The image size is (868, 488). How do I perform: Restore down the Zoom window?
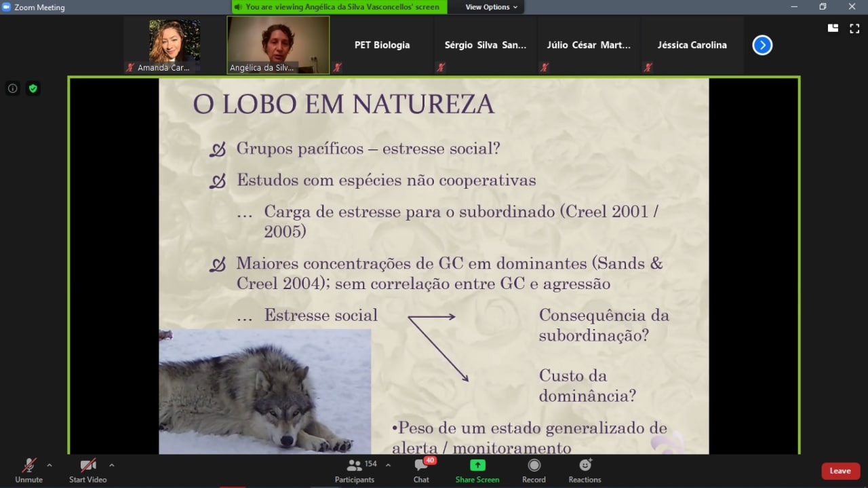coord(823,7)
